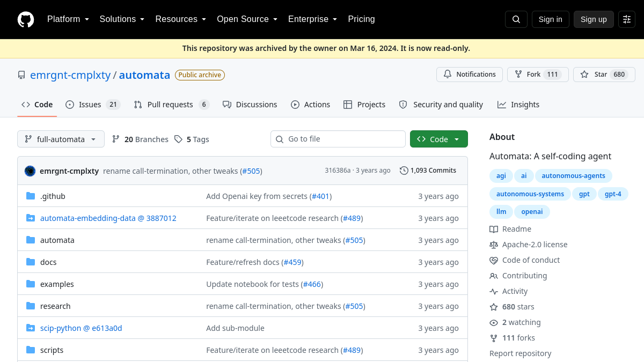Screen dimensions: 644x362
Task: Open the Enterprise dropdown menu
Action: [313, 19]
